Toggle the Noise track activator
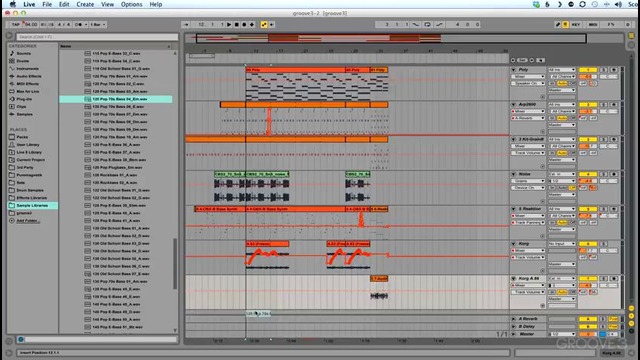 [x=588, y=174]
